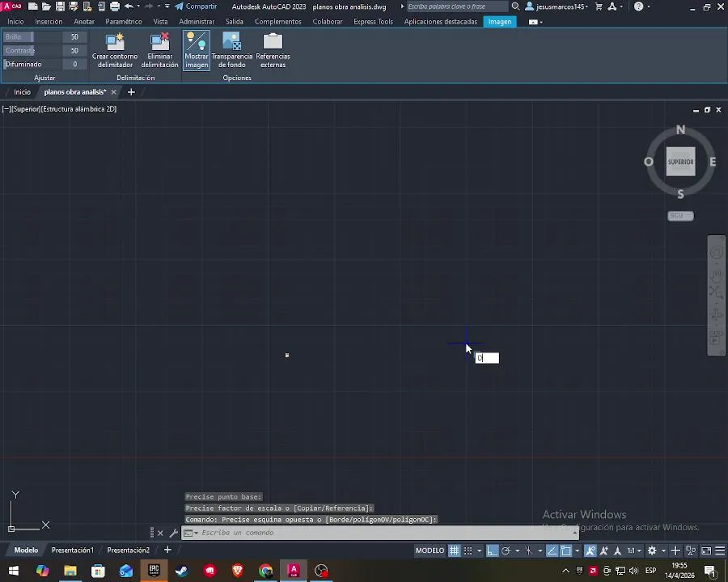728x582 pixels.
Task: Expand polar tracking angle dropdown arrow
Action: coord(517,550)
